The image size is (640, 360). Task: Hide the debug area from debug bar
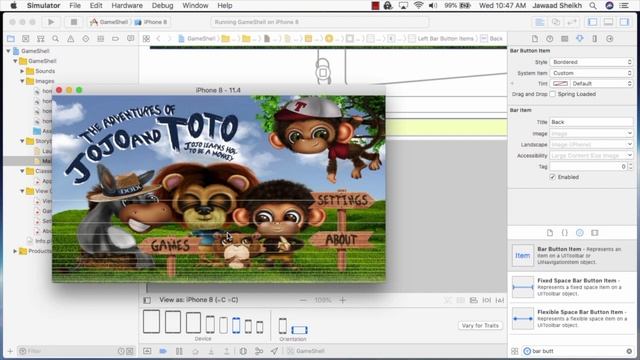pyautogui.click(x=147, y=351)
